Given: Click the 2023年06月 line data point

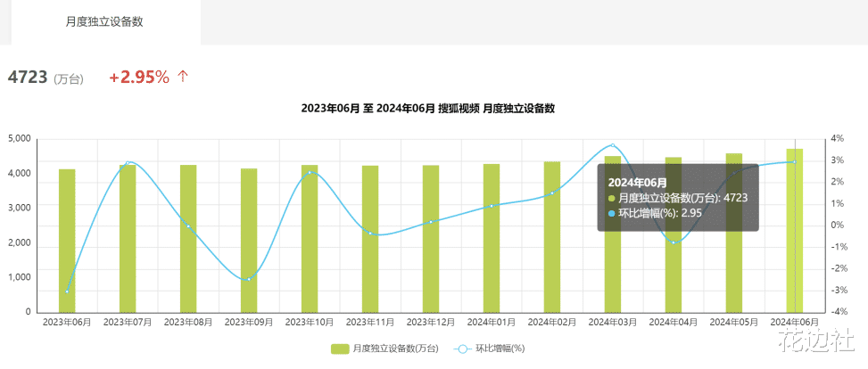Looking at the screenshot, I should tap(67, 291).
